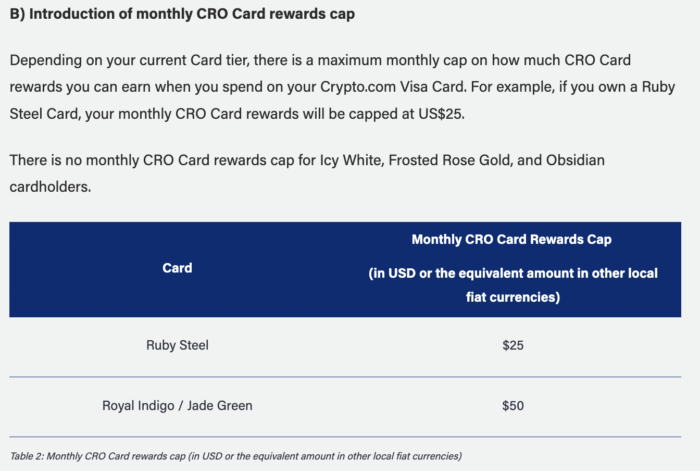Click "Jade Green" in the table's last row
The image size is (700, 471).
click(x=218, y=405)
